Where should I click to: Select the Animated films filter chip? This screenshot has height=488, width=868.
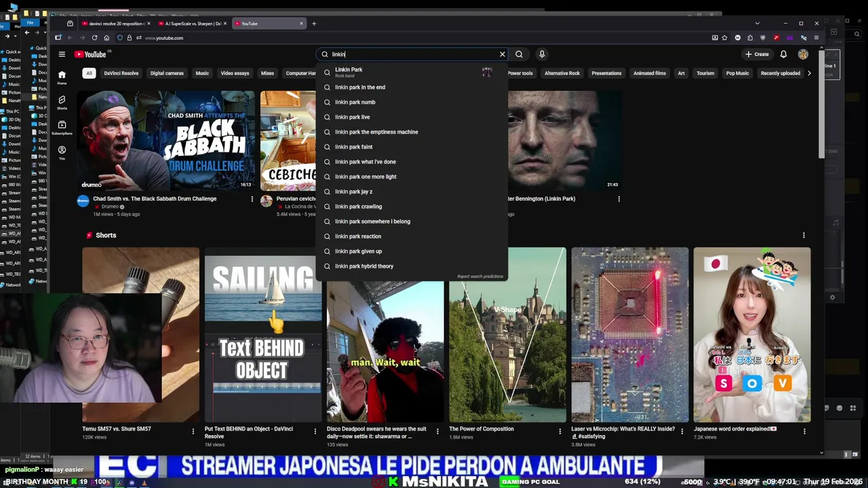650,73
